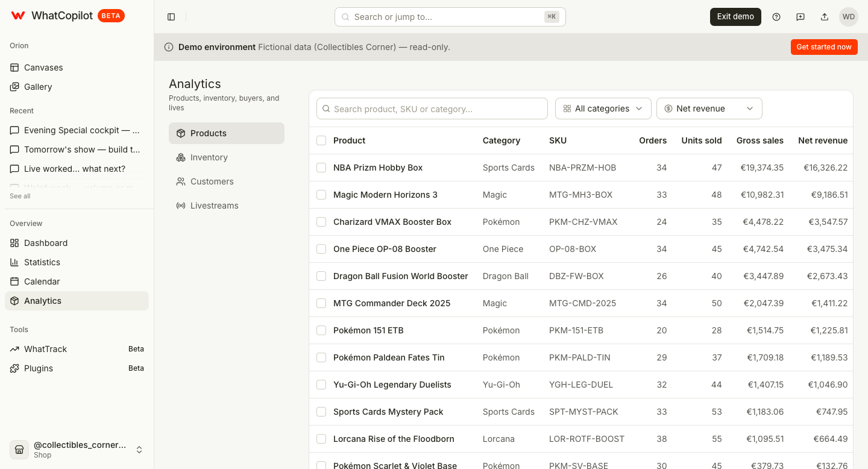
Task: Open the help question-mark icon
Action: coord(776,17)
